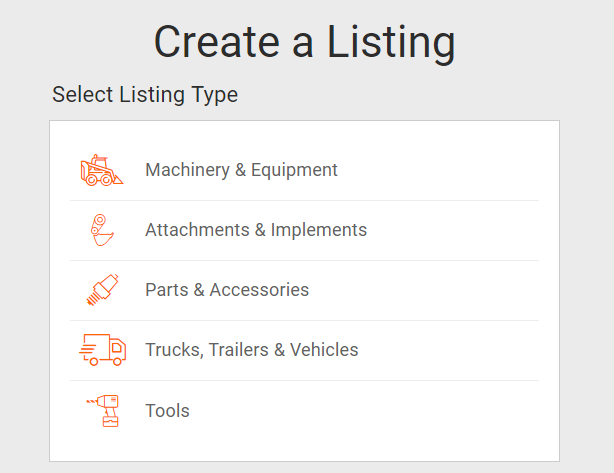Click the delivery truck icon
614x473 pixels.
click(102, 350)
